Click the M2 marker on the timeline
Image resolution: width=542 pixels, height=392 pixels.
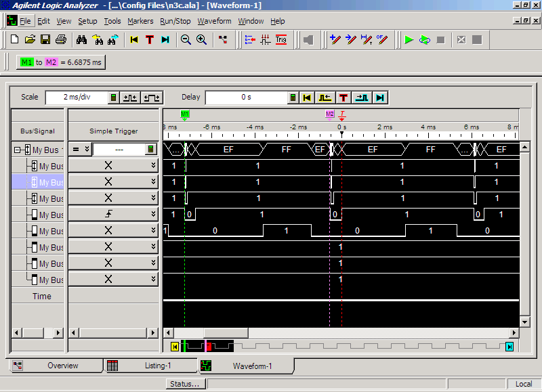tap(330, 114)
